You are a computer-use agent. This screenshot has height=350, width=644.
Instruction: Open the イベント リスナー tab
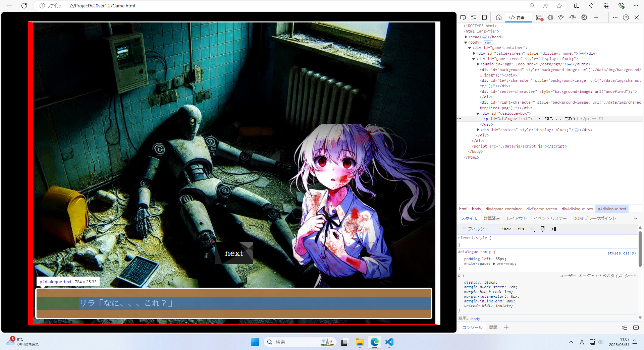(550, 218)
